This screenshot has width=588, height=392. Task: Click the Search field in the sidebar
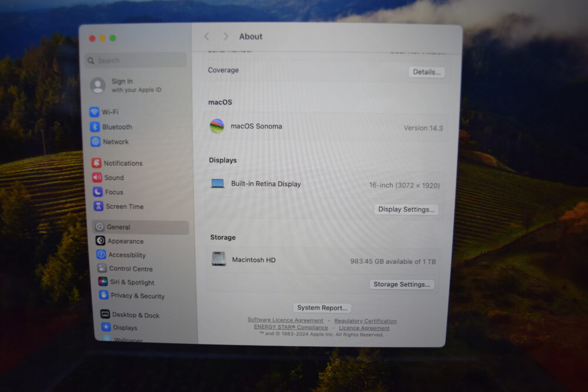click(x=136, y=61)
